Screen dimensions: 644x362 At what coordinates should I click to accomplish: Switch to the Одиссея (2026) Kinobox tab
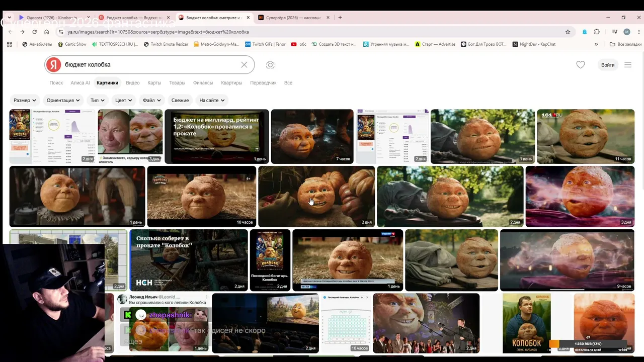pos(54,18)
